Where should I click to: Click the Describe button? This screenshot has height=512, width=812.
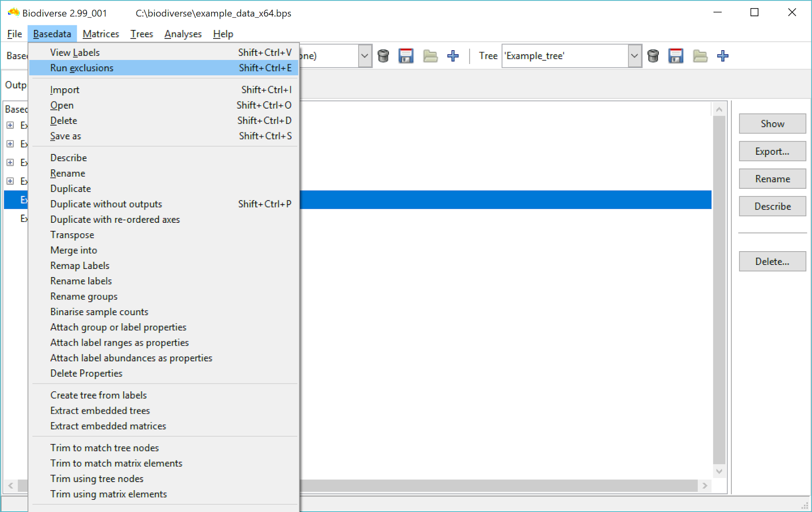(772, 206)
